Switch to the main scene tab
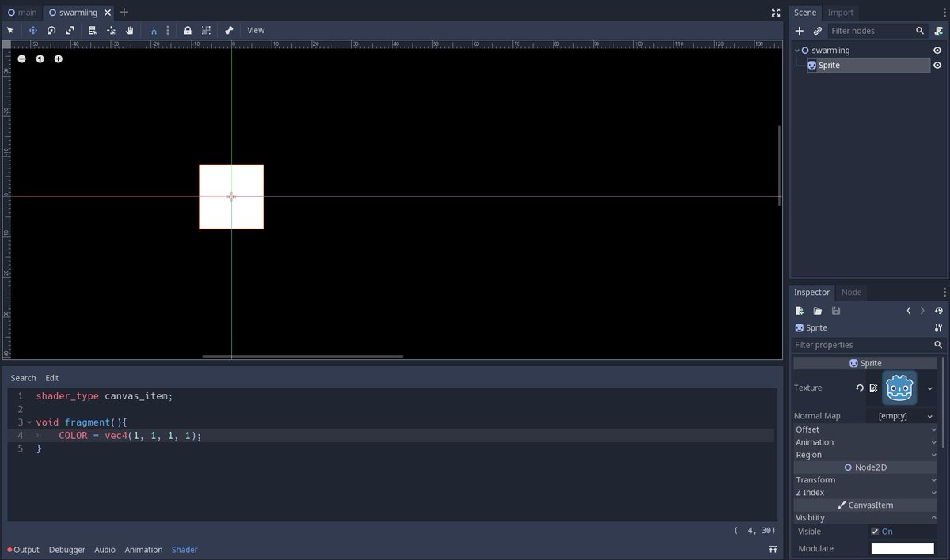This screenshot has width=950, height=560. click(22, 12)
